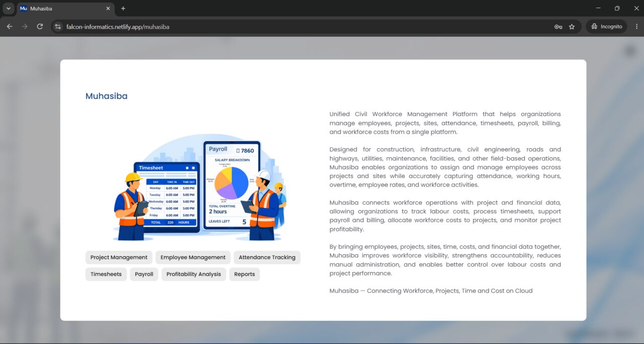Click the paragraph starting 'Designed for construction'

click(445, 167)
